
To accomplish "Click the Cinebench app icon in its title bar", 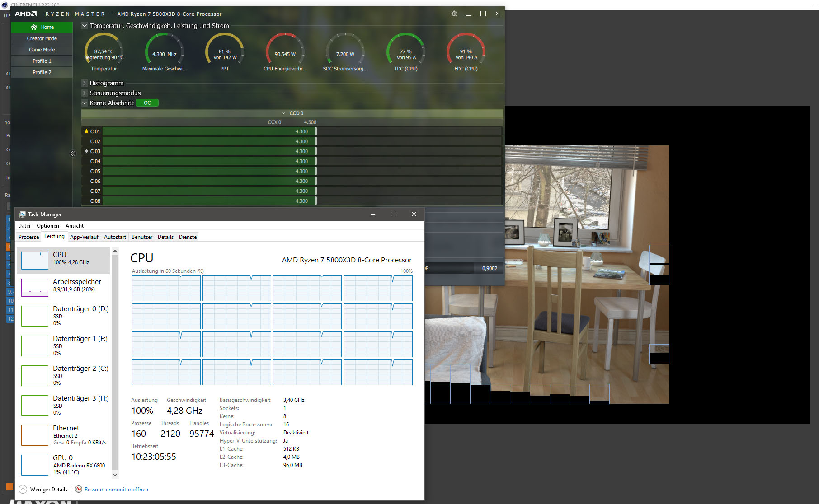I will (5, 5).
